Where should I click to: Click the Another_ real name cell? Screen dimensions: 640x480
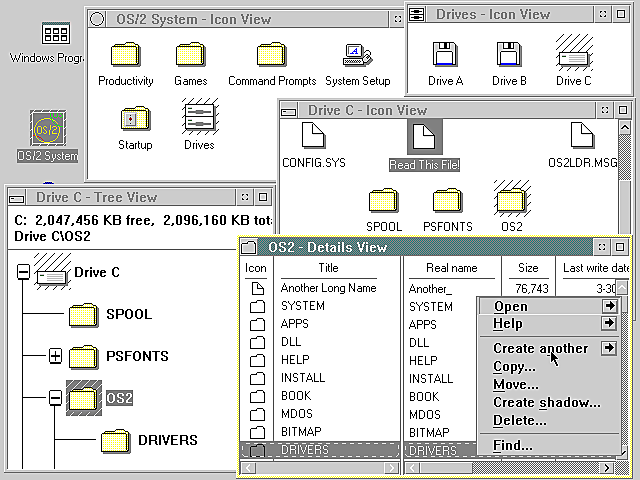tap(430, 289)
